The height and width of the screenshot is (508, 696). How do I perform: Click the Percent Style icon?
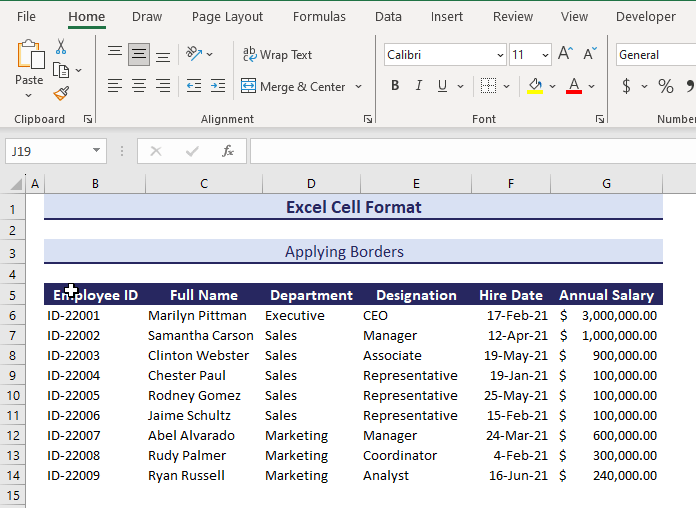(665, 87)
